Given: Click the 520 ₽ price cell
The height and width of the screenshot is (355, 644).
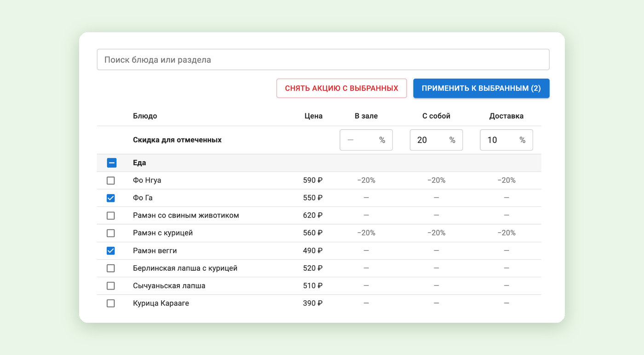Looking at the screenshot, I should pos(313,268).
